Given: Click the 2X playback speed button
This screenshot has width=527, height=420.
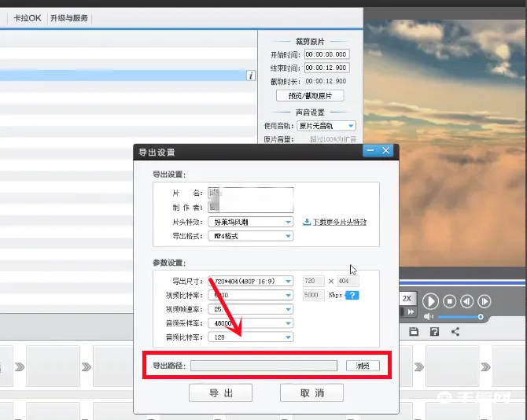Looking at the screenshot, I should point(407,298).
